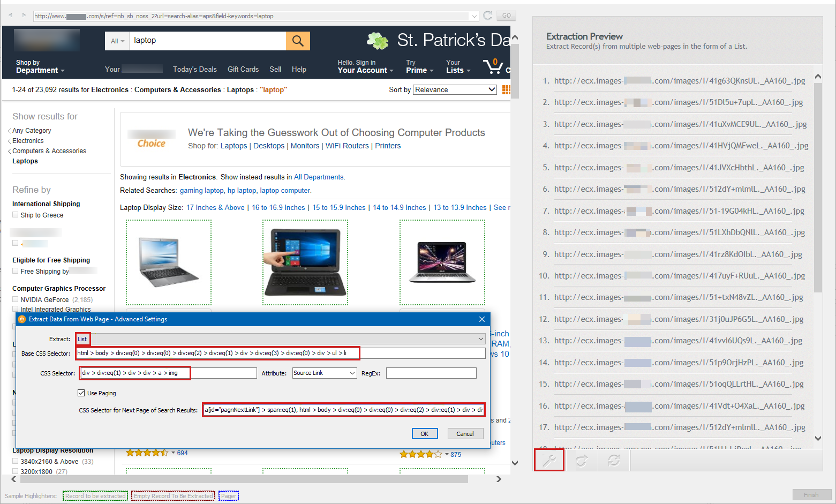Screen dimensions: 836x504
Task: Click the browser forward arrow
Action: (x=24, y=15)
